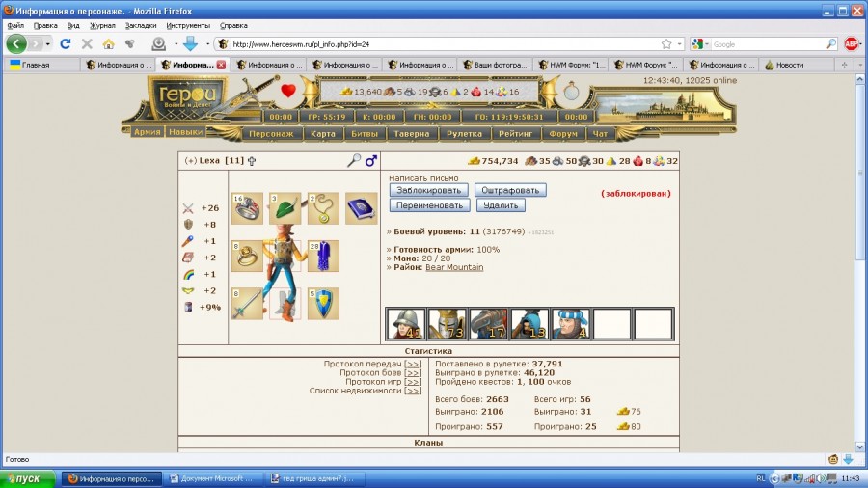
Task: Select the blue robe artifact
Action: pos(323,257)
